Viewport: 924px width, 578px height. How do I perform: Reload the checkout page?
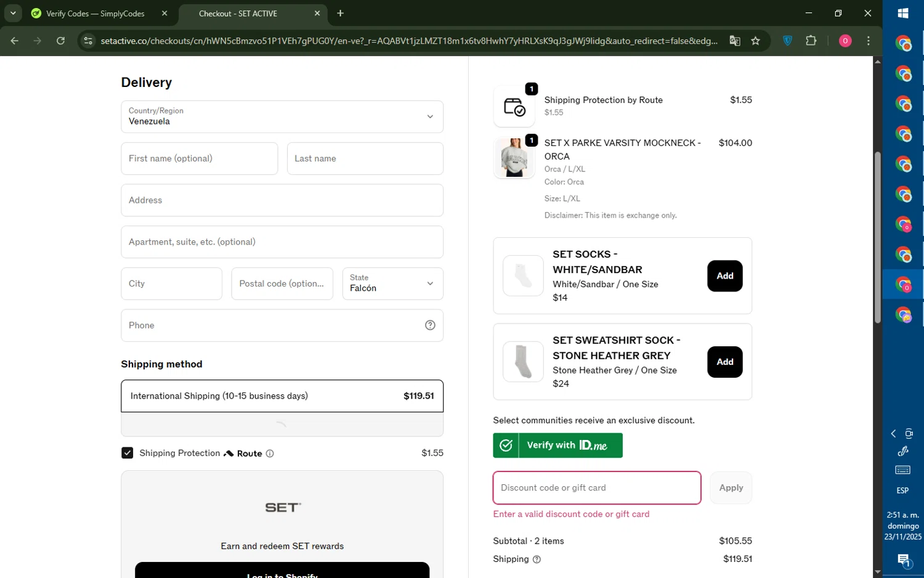[x=60, y=41]
